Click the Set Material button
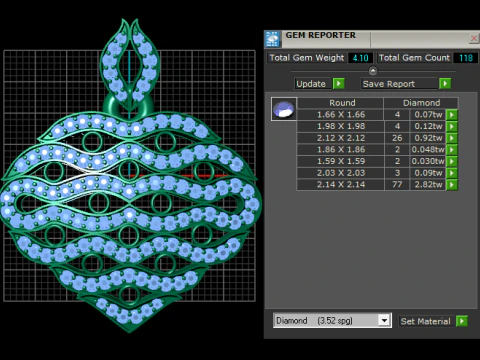This screenshot has width=480, height=360. (426, 321)
